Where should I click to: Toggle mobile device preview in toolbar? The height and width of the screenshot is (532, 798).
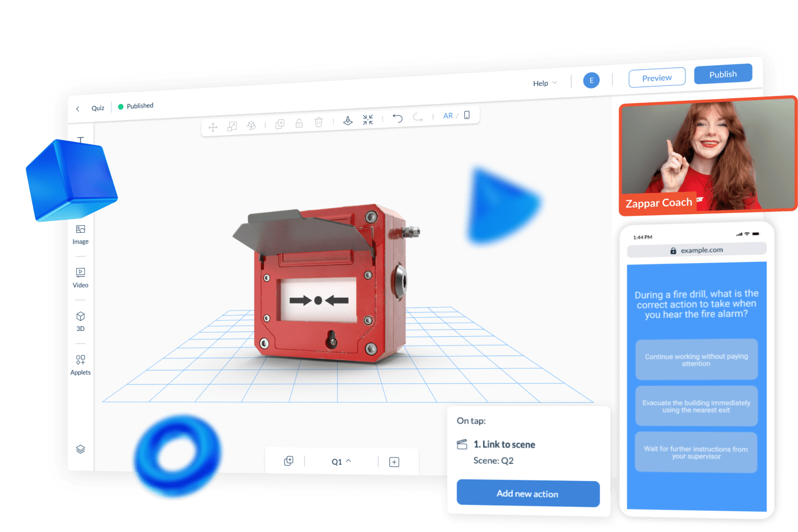pos(467,115)
